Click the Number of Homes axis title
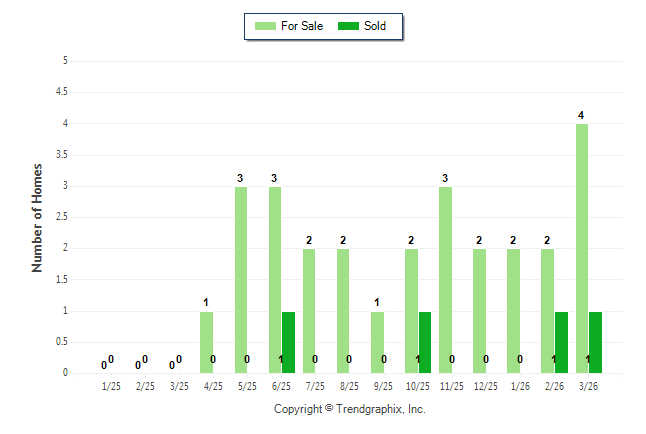 [37, 217]
